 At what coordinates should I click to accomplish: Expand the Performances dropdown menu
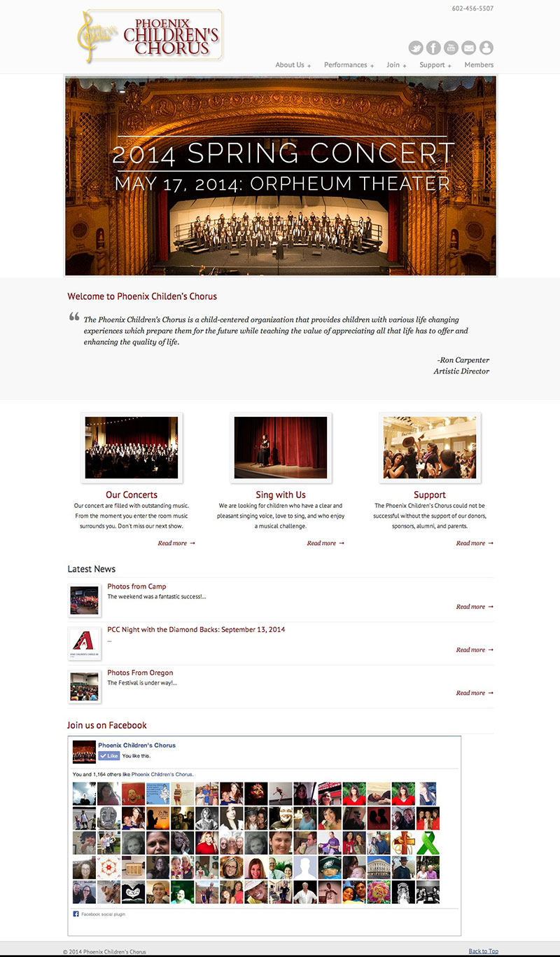point(349,65)
